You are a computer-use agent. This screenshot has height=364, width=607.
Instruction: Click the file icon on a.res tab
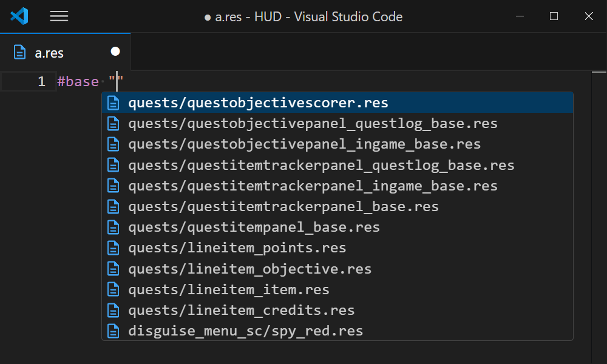click(20, 52)
